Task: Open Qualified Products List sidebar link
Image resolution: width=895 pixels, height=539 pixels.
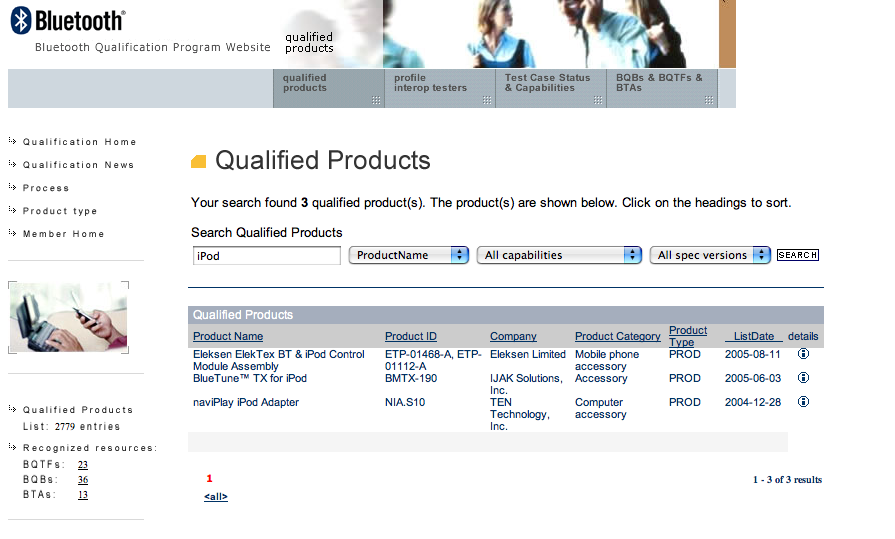Action: (78, 418)
